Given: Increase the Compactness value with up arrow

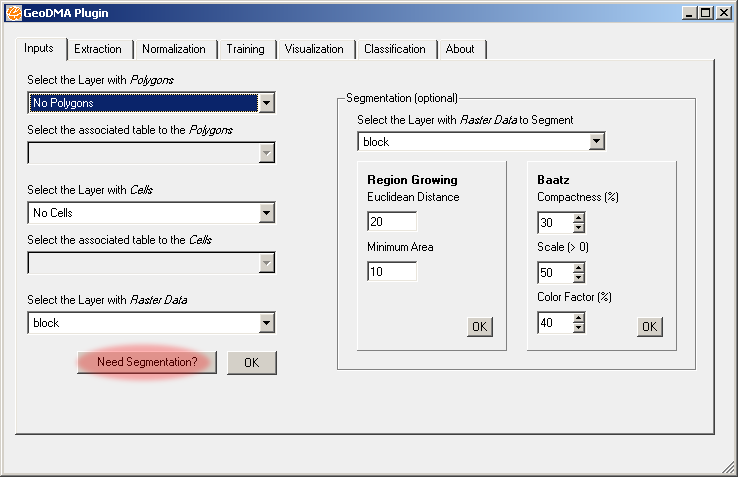Looking at the screenshot, I should tap(578, 217).
